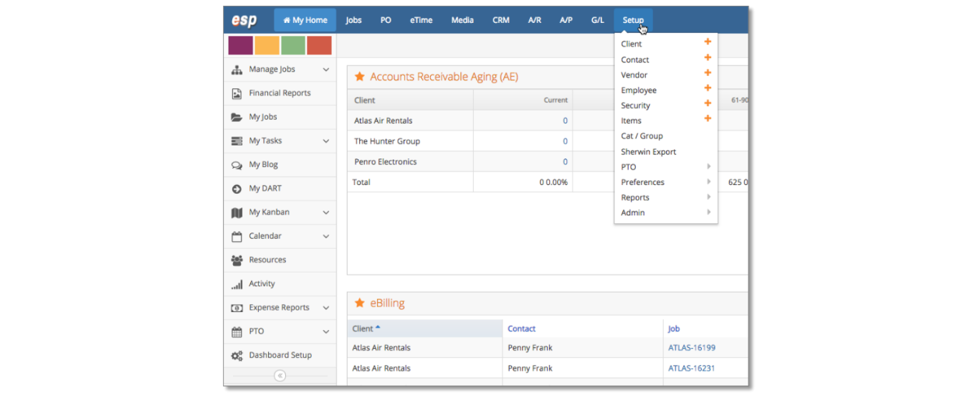Click the star beside Accounts Receivable Aging
The image size is (980, 396).
coord(360,77)
